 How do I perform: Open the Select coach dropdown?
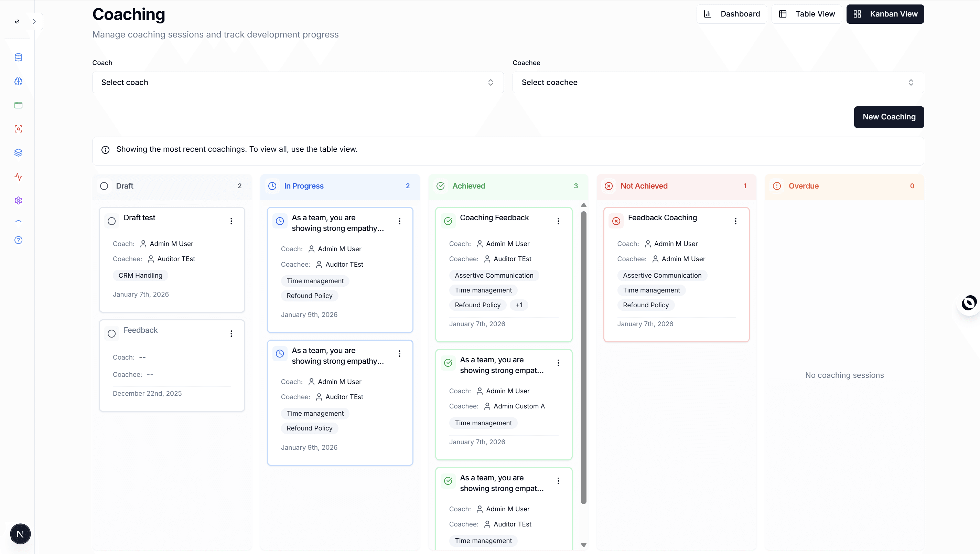(298, 82)
